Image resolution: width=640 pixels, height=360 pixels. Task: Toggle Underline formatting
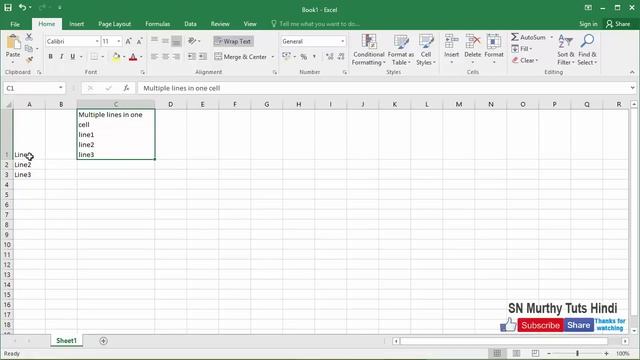click(73, 57)
